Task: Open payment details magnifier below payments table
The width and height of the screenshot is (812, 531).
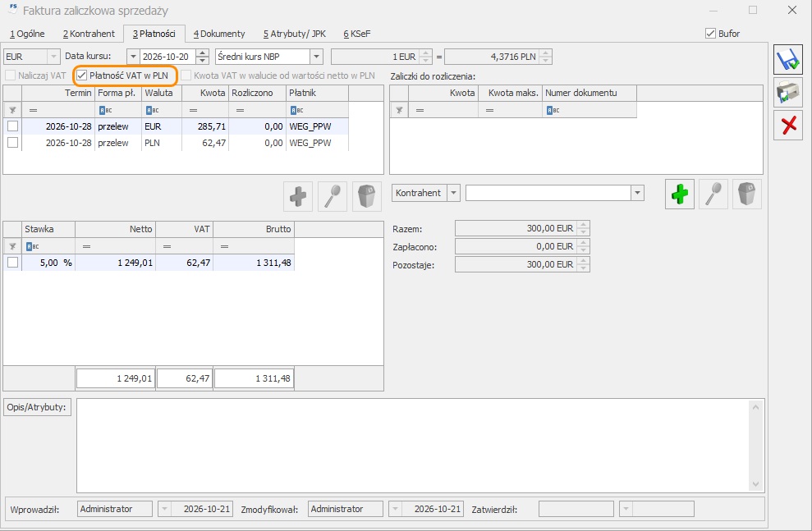Action: click(x=332, y=196)
